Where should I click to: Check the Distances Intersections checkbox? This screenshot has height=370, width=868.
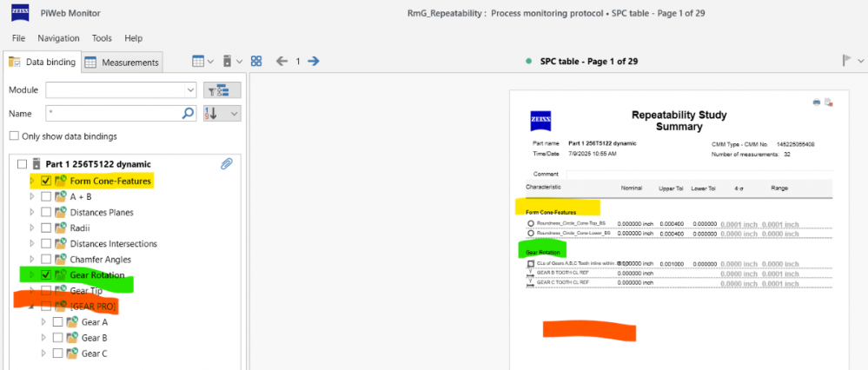click(47, 243)
